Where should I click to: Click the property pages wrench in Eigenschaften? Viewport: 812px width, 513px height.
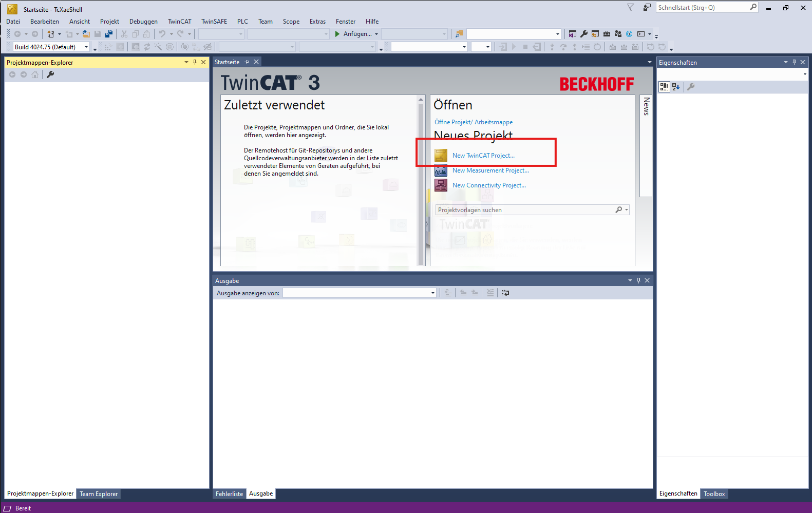[x=691, y=87]
